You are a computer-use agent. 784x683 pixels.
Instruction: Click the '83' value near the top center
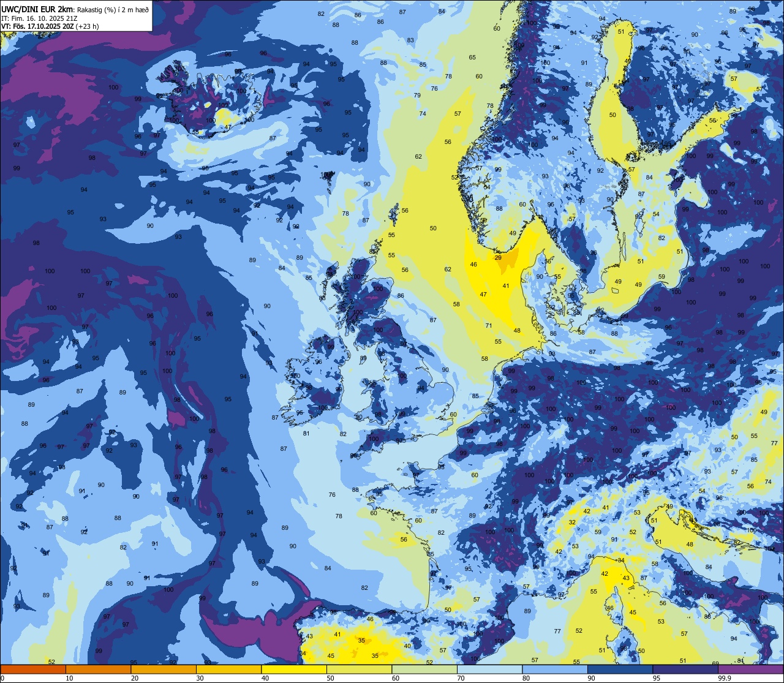coord(410,40)
